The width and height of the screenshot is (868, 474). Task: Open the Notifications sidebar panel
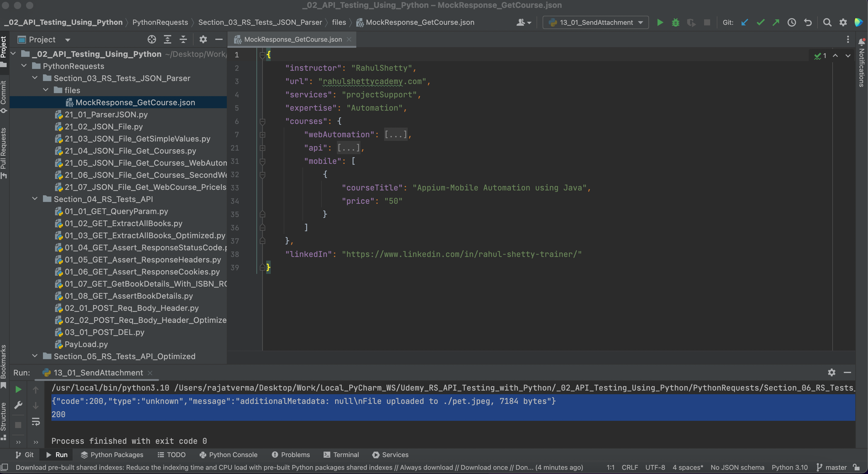click(862, 63)
